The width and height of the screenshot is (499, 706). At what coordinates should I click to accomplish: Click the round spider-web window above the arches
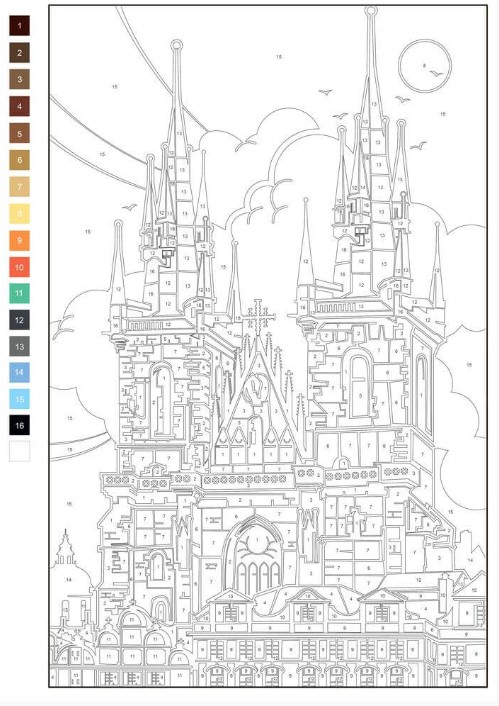coord(257,542)
